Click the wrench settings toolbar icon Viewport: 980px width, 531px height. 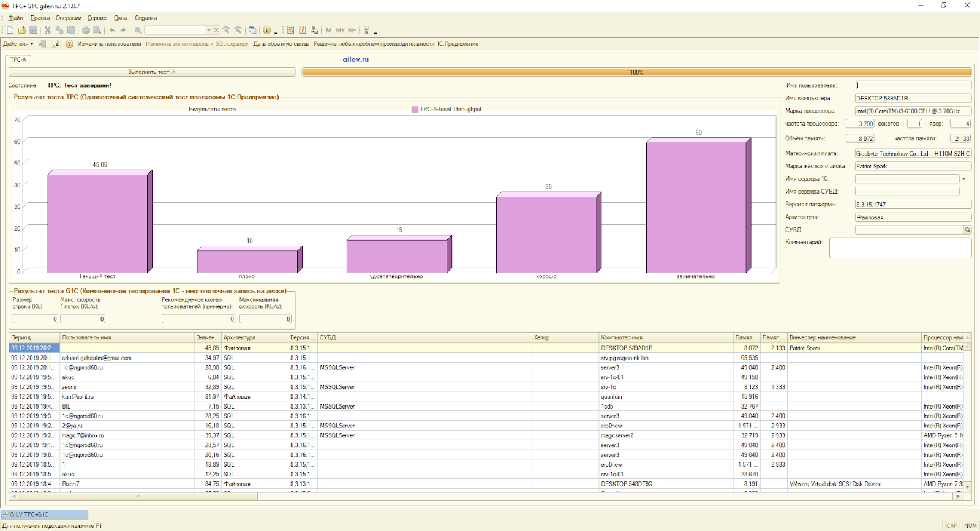(366, 30)
